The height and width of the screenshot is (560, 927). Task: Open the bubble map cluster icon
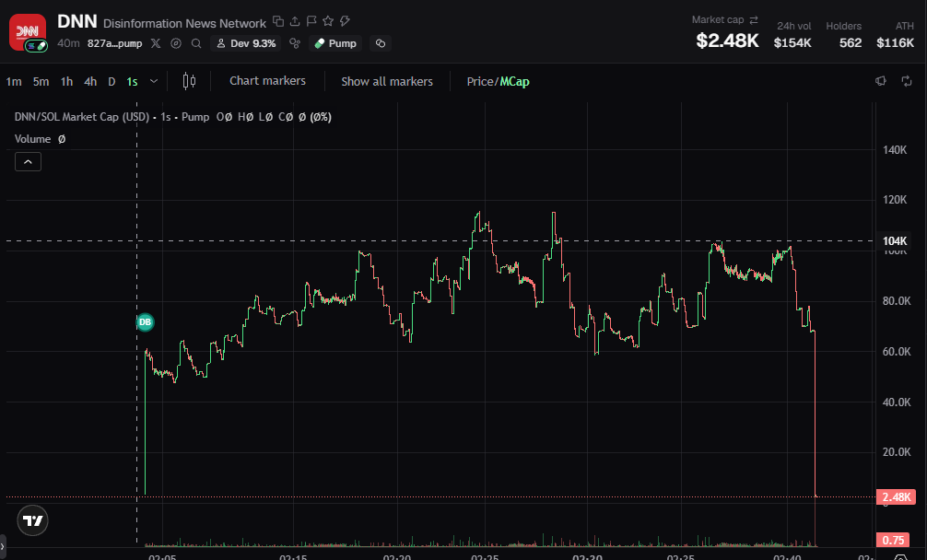(295, 43)
